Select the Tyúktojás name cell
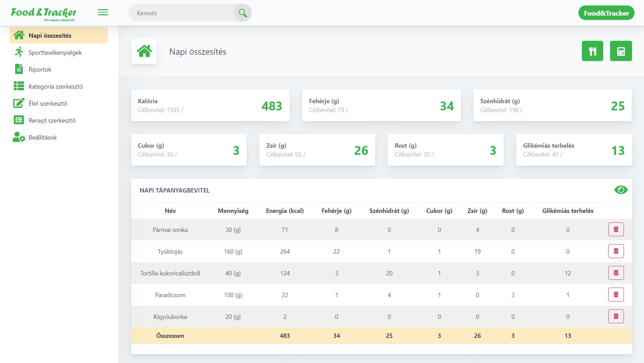 click(x=170, y=251)
